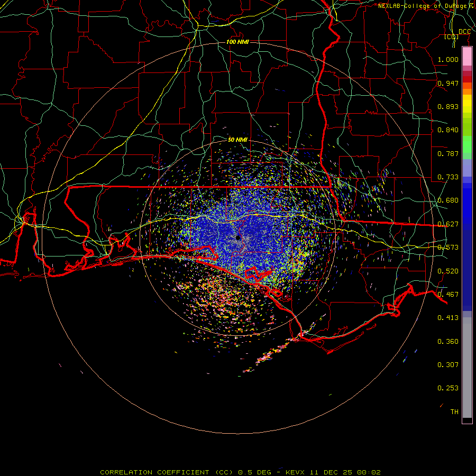
Task: Click the 50 NMI range ring label
Action: coord(237,140)
